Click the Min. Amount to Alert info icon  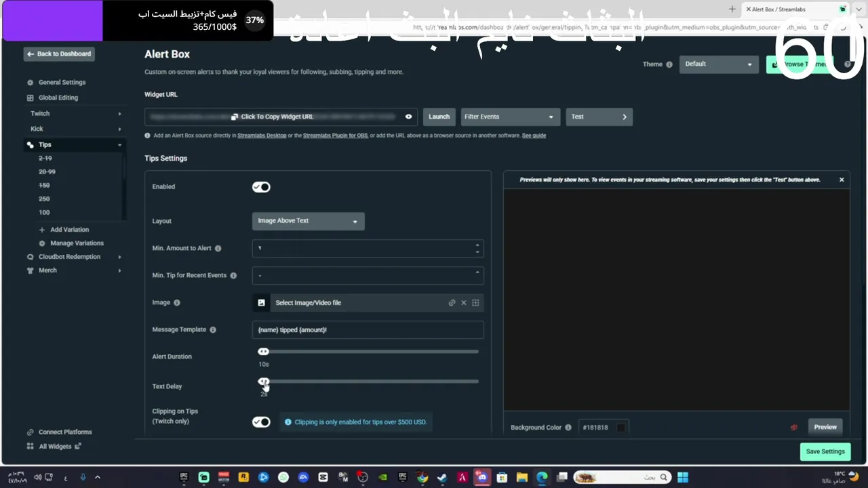pos(218,249)
